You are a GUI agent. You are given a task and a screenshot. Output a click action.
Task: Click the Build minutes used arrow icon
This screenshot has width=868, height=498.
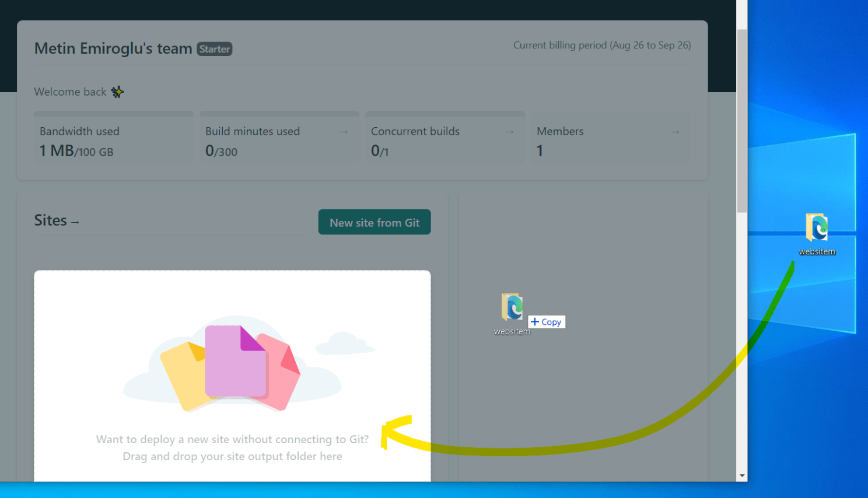point(344,132)
